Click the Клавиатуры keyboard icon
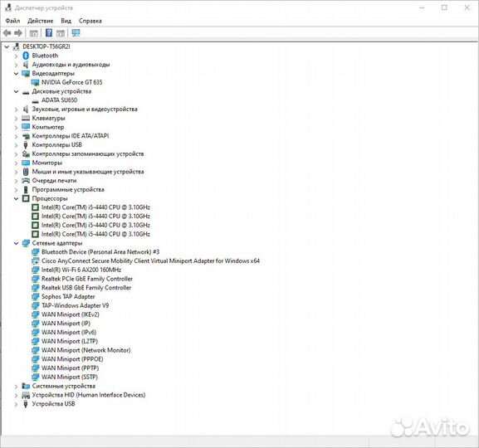This screenshot has height=448, width=479. tap(26, 118)
